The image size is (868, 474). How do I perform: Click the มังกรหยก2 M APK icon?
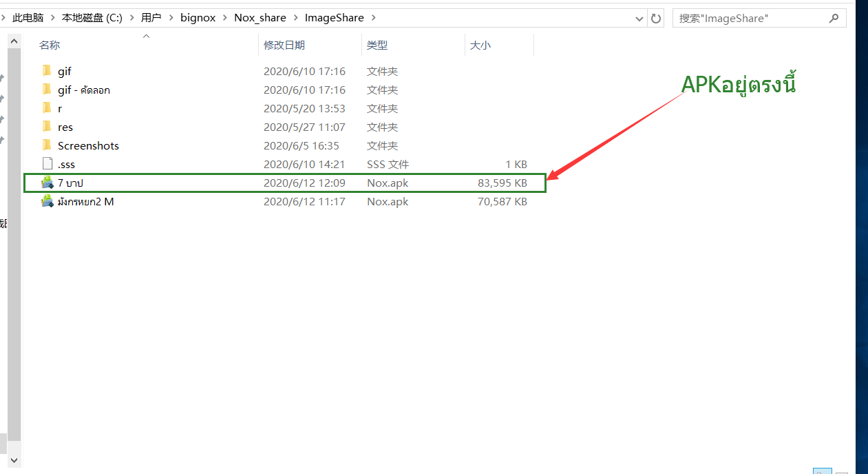coord(47,201)
